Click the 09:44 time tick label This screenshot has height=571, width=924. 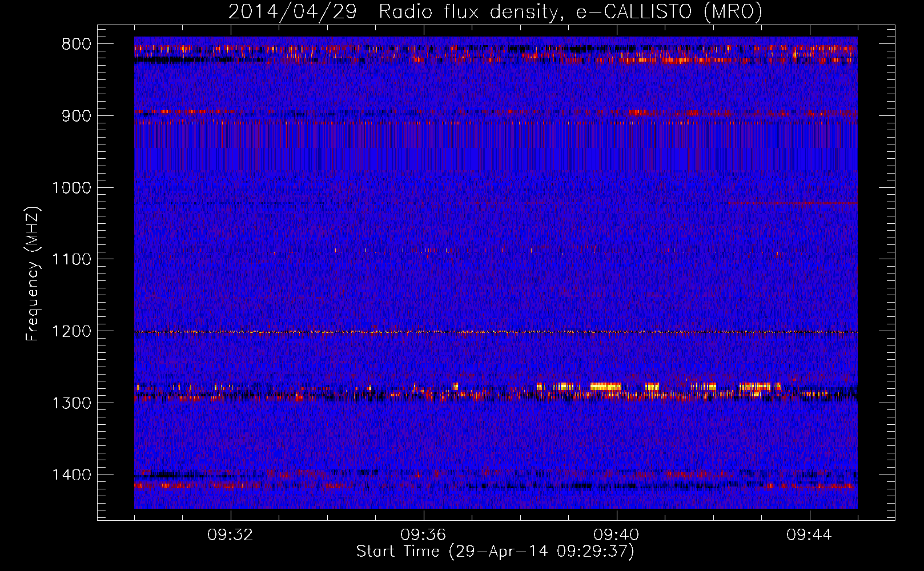coord(809,535)
